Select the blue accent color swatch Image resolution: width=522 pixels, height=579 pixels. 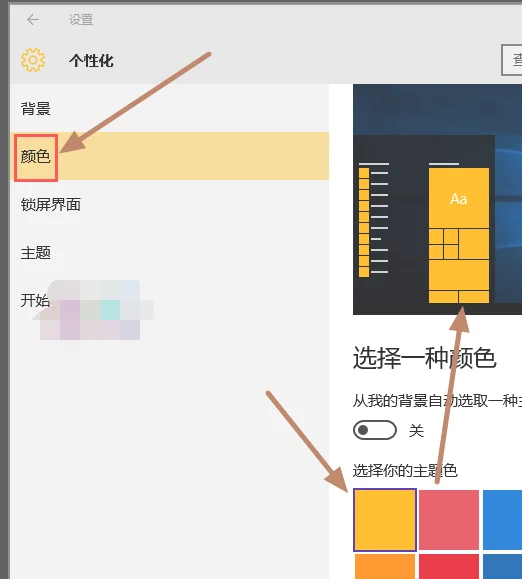pos(502,520)
